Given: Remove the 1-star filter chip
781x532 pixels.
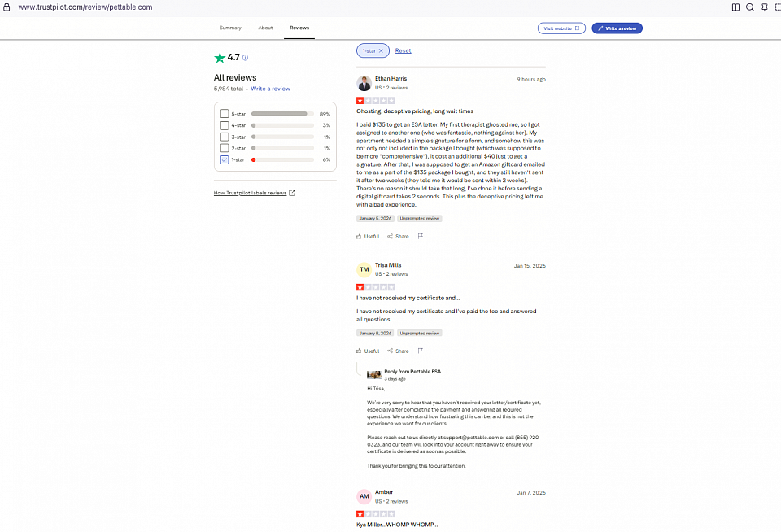Looking at the screenshot, I should point(381,50).
